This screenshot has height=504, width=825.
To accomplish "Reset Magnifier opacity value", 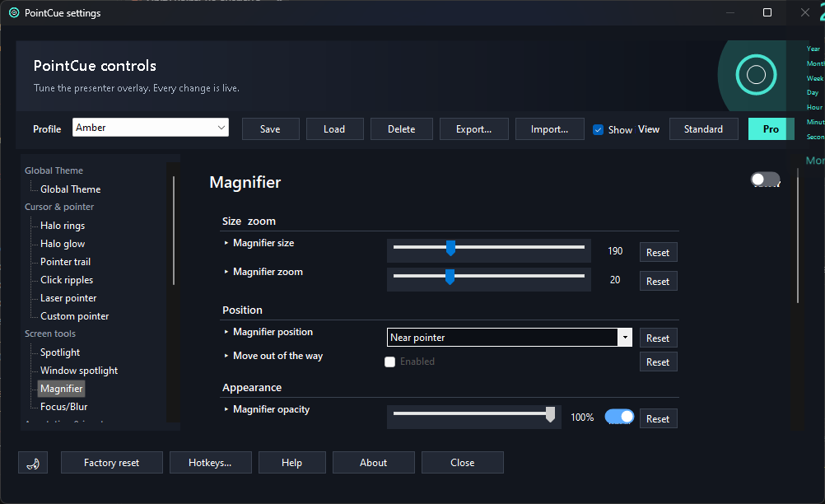I will pyautogui.click(x=658, y=419).
